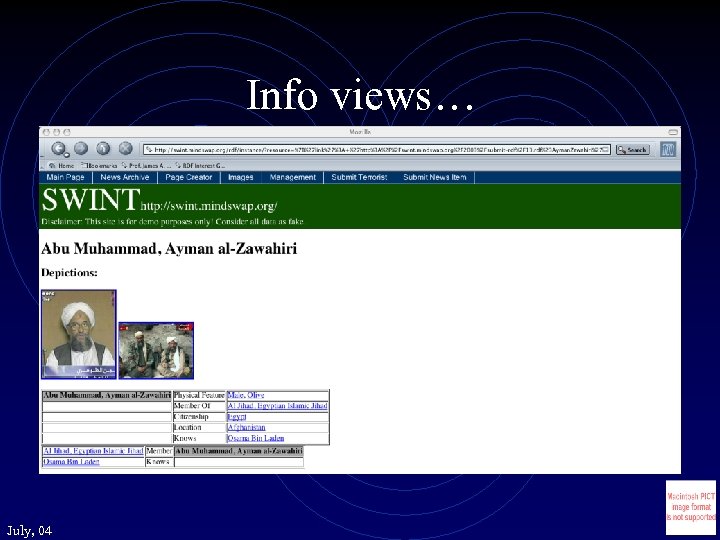This screenshot has height=540, width=720.
Task: Click the browser Stop button
Action: coord(125,148)
